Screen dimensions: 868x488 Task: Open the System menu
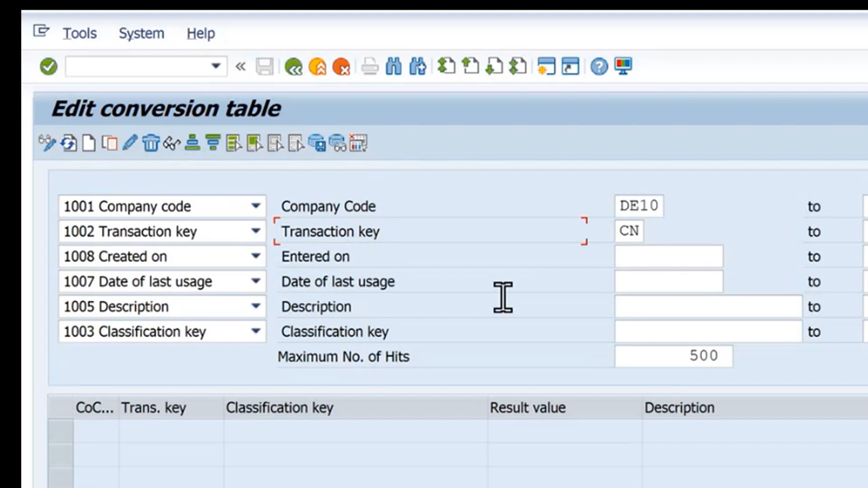(142, 33)
